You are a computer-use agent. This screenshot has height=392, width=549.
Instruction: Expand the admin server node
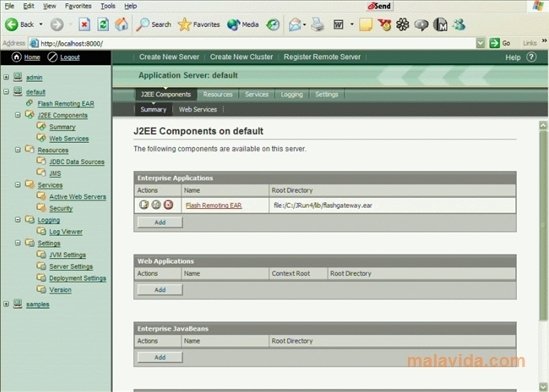[x=6, y=77]
